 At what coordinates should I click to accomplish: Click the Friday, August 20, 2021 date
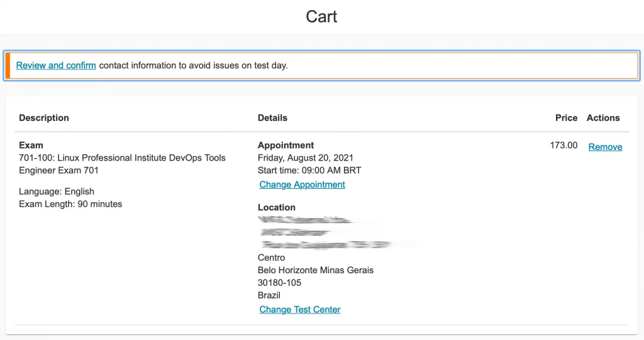[x=306, y=158]
